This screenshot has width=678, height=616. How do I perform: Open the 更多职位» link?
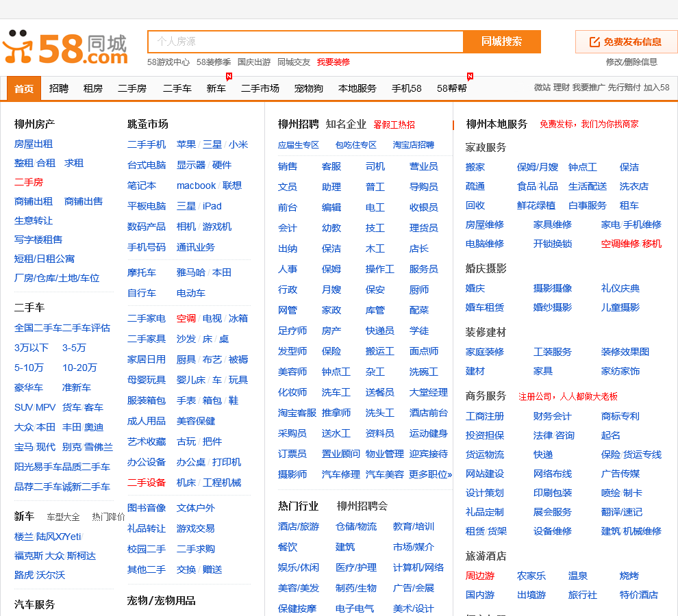[430, 474]
